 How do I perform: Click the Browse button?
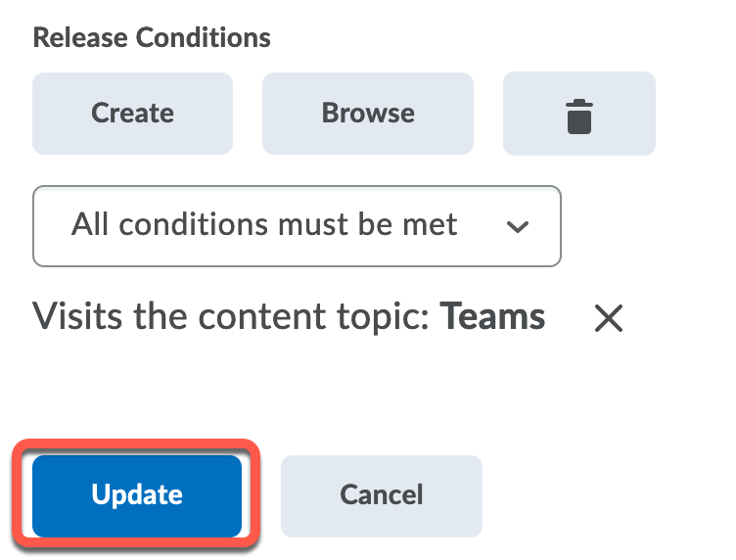pos(367,114)
